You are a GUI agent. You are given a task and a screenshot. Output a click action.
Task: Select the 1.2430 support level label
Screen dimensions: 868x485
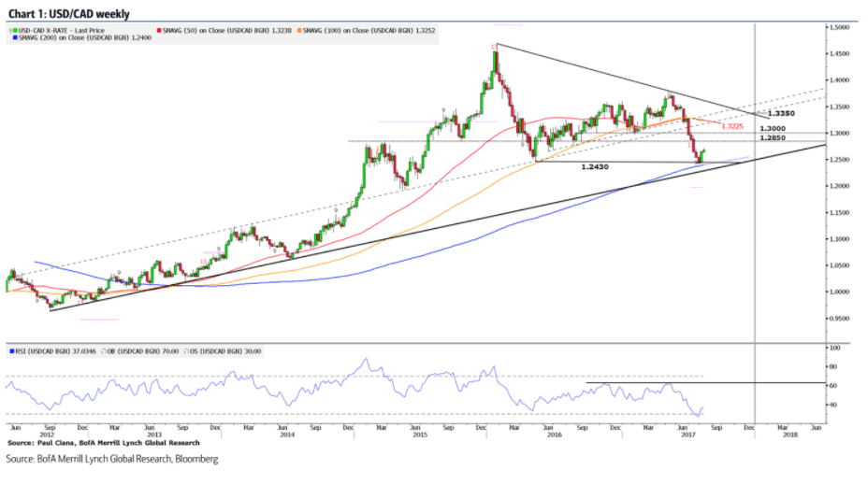point(595,168)
